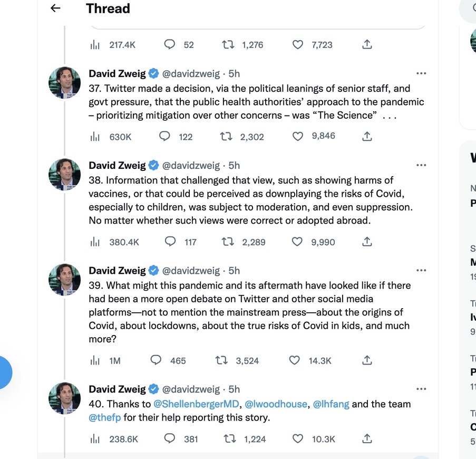View analytics for tweet 39 with 1M views

coord(95,360)
